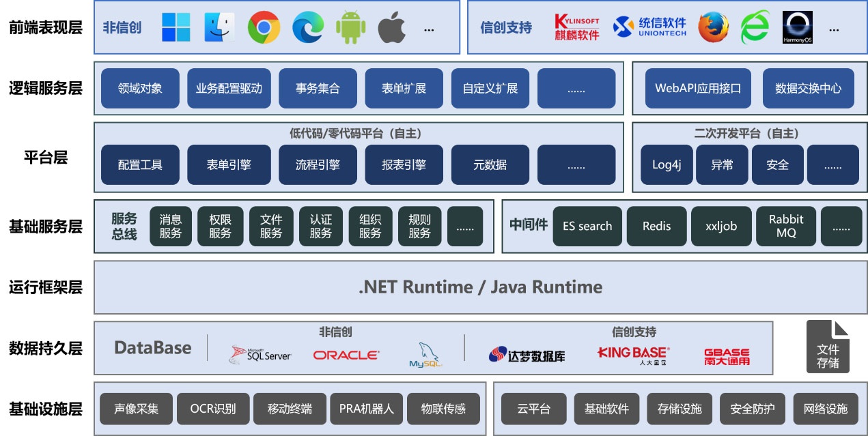Click the Google Chrome icon
The height and width of the screenshot is (436, 868).
pos(264,27)
